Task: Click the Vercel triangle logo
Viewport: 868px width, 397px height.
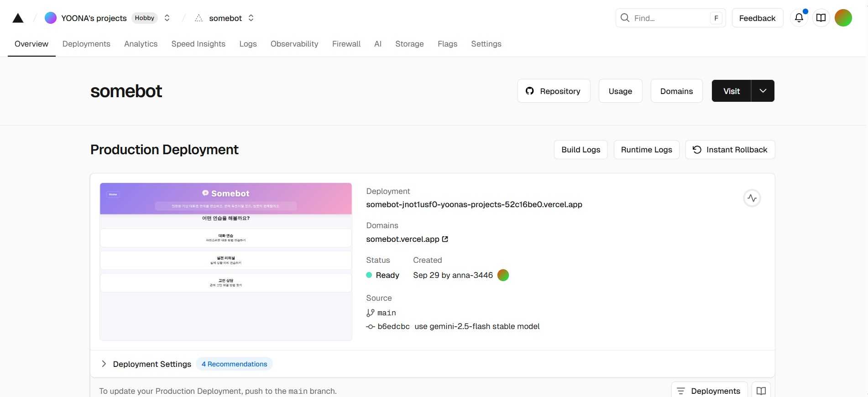Action: pyautogui.click(x=18, y=18)
